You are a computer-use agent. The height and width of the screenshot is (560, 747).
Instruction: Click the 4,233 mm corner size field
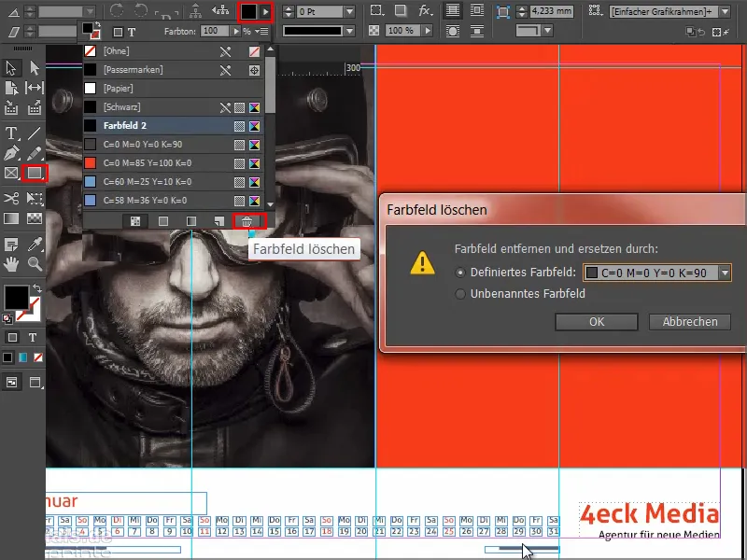click(x=552, y=11)
